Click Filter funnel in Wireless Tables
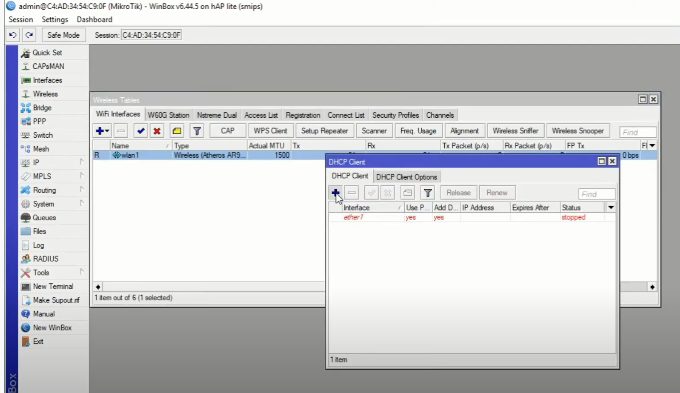The height and width of the screenshot is (393, 680). point(197,131)
